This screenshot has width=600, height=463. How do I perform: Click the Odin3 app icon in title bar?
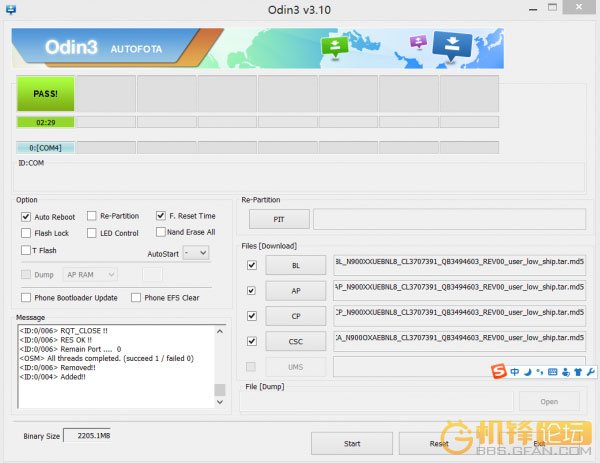tap(11, 9)
